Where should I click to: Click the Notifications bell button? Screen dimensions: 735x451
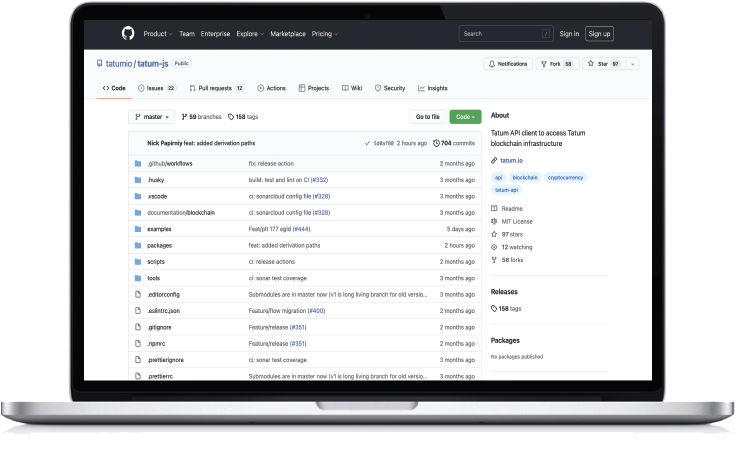point(508,64)
